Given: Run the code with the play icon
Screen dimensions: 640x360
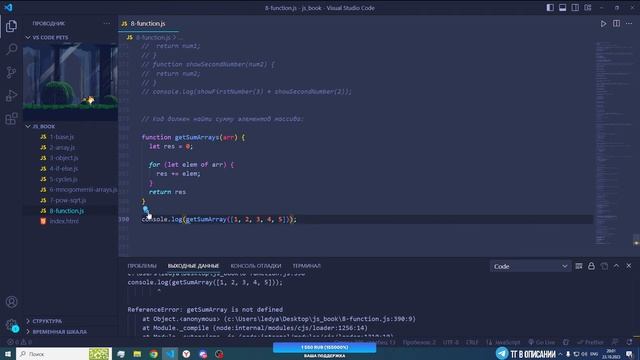Looking at the screenshot, I should [x=603, y=24].
